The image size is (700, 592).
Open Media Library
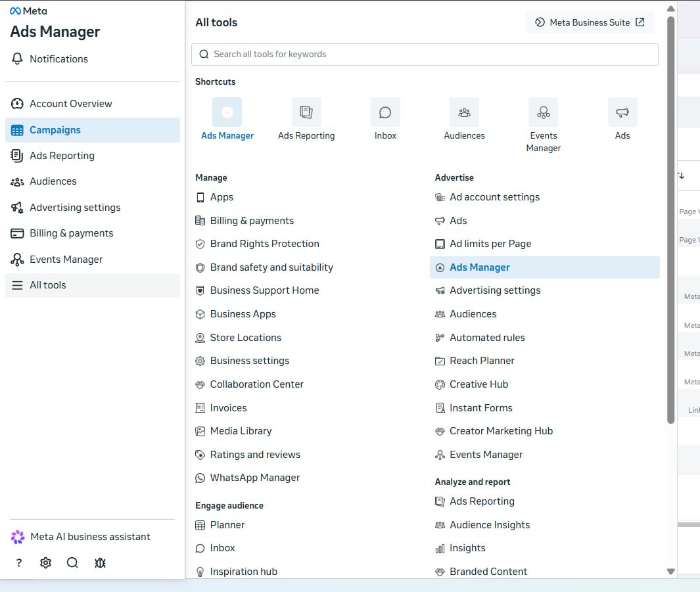(x=233, y=431)
